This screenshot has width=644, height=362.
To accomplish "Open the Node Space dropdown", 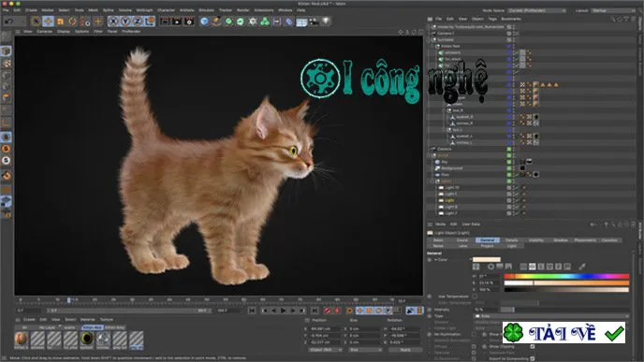I will [x=536, y=10].
